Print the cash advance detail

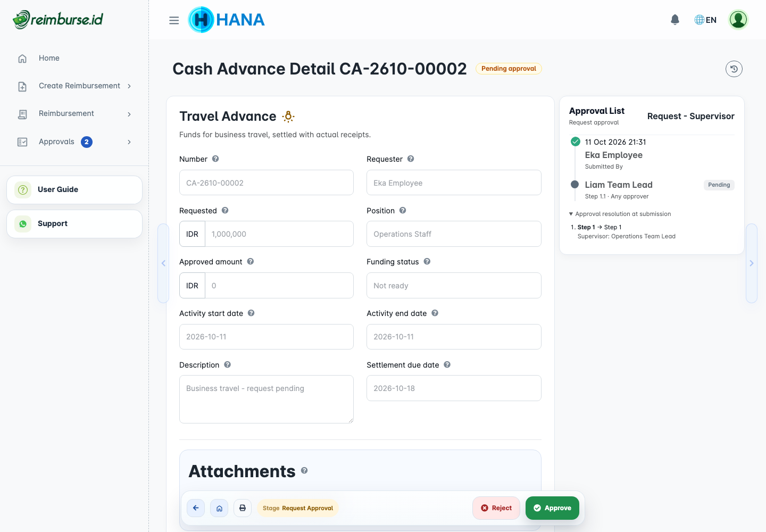tap(243, 508)
